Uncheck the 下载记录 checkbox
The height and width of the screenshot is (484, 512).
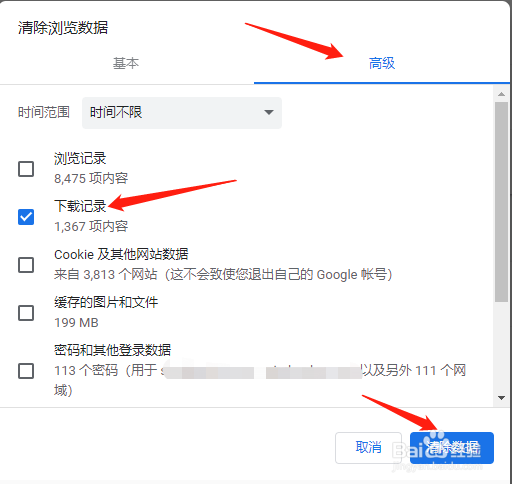click(26, 217)
